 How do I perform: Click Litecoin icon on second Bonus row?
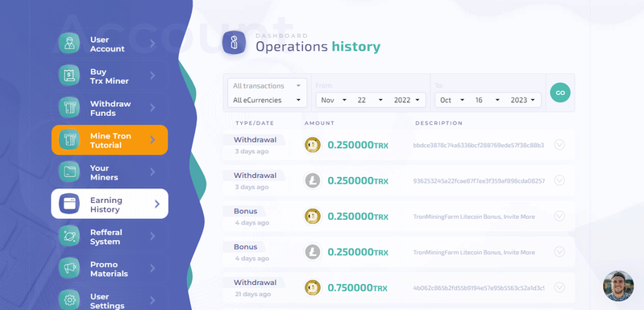click(x=313, y=252)
